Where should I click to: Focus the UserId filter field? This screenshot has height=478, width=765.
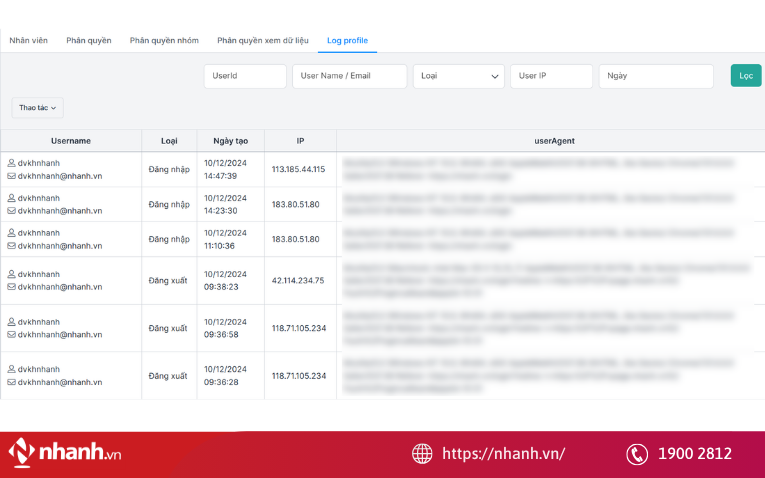coord(245,76)
